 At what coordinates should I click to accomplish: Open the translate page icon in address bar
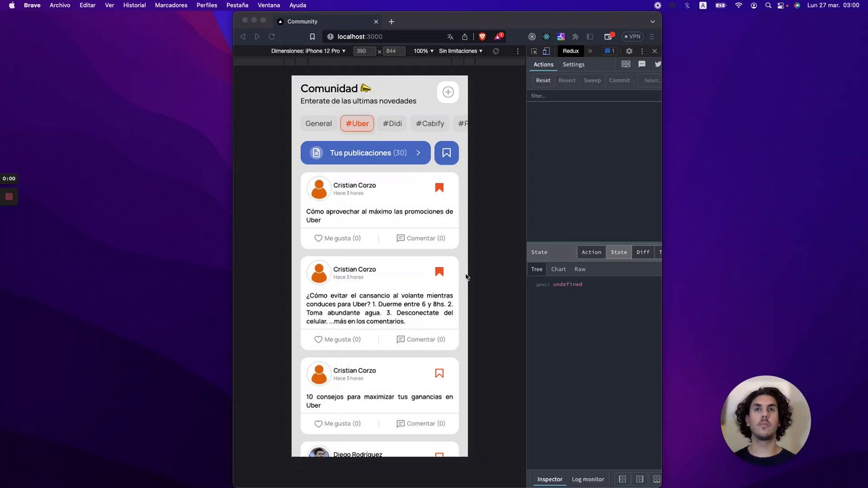click(x=450, y=37)
